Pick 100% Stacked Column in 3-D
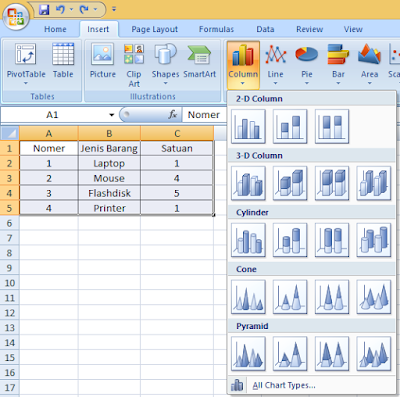This screenshot has width=400, height=397. [x=332, y=183]
